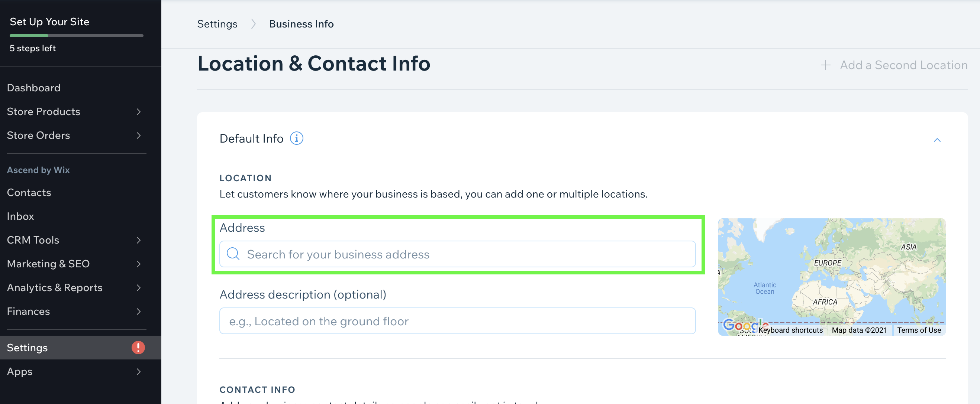The image size is (980, 404).
Task: Click the Default Info information icon
Action: click(x=296, y=139)
